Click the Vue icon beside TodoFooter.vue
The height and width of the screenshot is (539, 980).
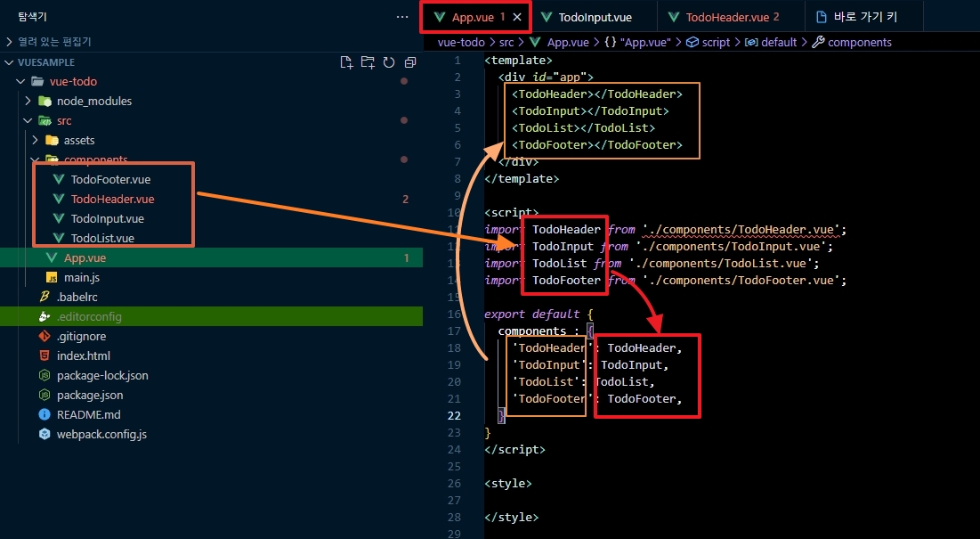pos(59,179)
